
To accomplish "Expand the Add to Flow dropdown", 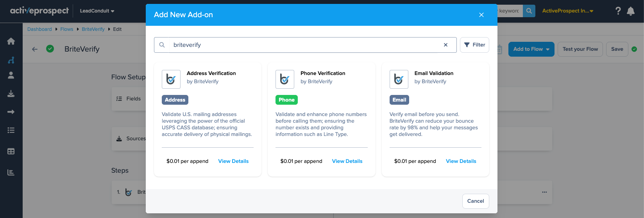I will tap(531, 49).
